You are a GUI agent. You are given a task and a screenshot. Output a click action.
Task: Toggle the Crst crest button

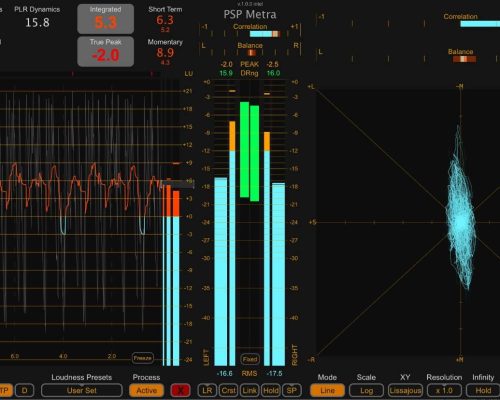[x=229, y=390]
